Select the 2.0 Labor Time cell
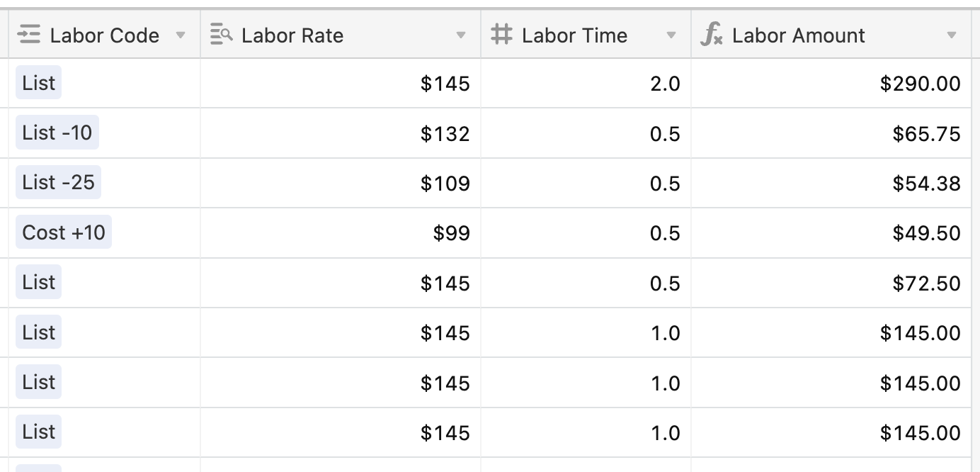This screenshot has height=472, width=980. click(586, 84)
